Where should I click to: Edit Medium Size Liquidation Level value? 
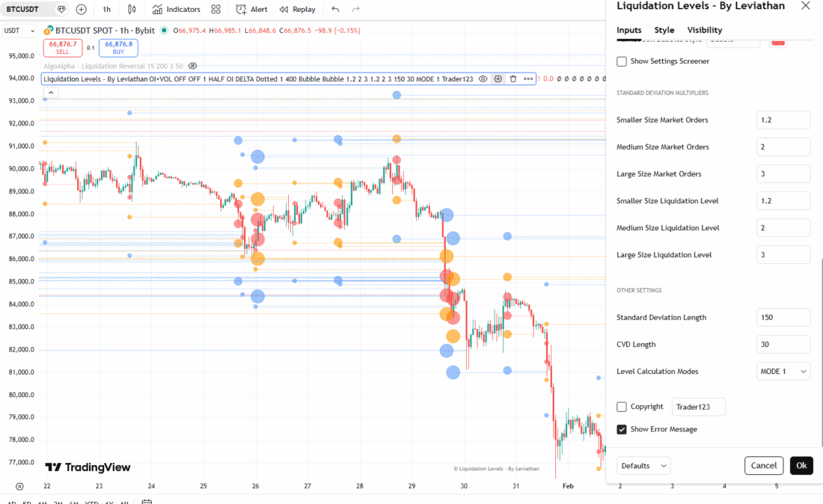(x=783, y=227)
